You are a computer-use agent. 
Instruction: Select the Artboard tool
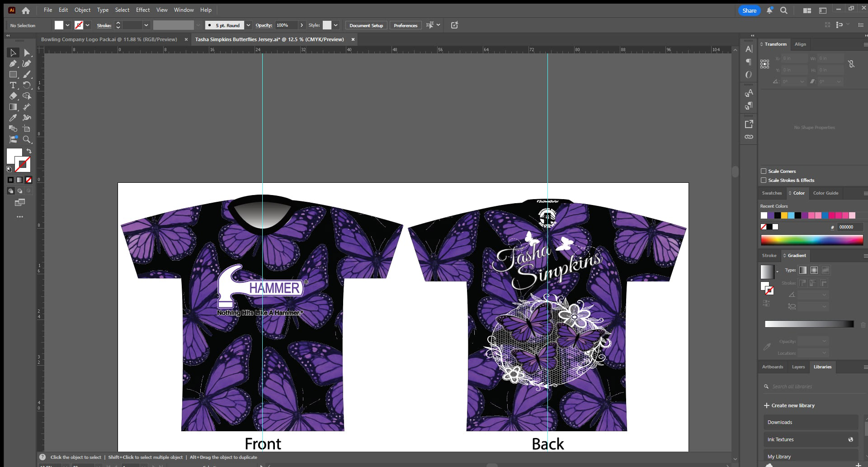(x=27, y=129)
